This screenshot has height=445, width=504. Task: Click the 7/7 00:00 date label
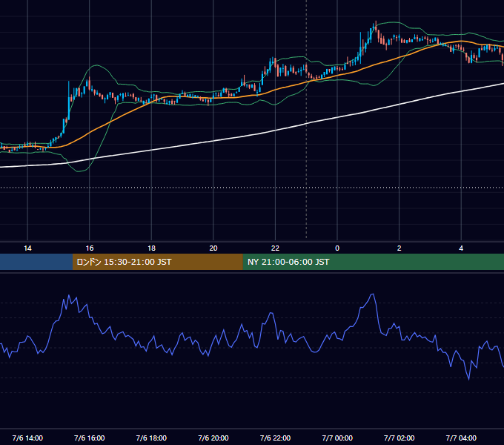(337, 438)
